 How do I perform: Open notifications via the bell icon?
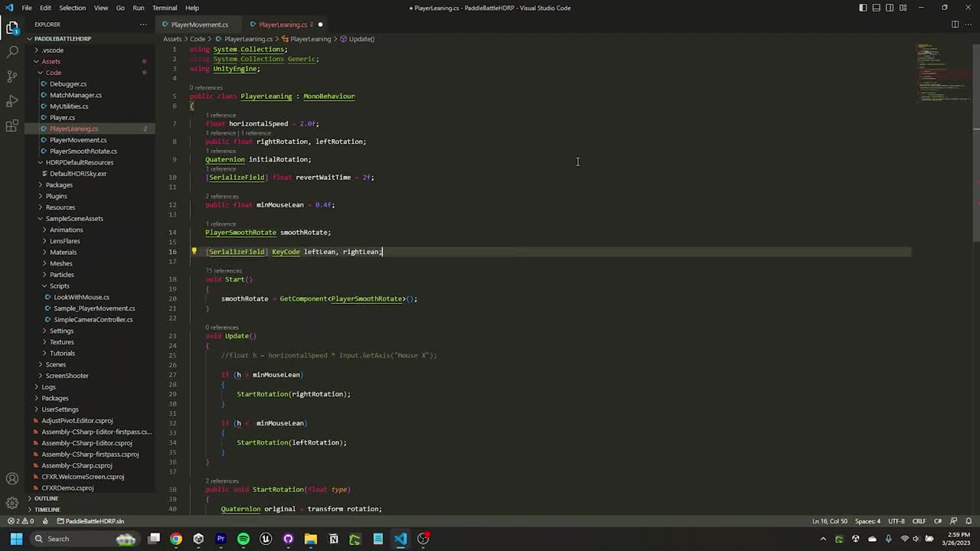click(x=968, y=521)
